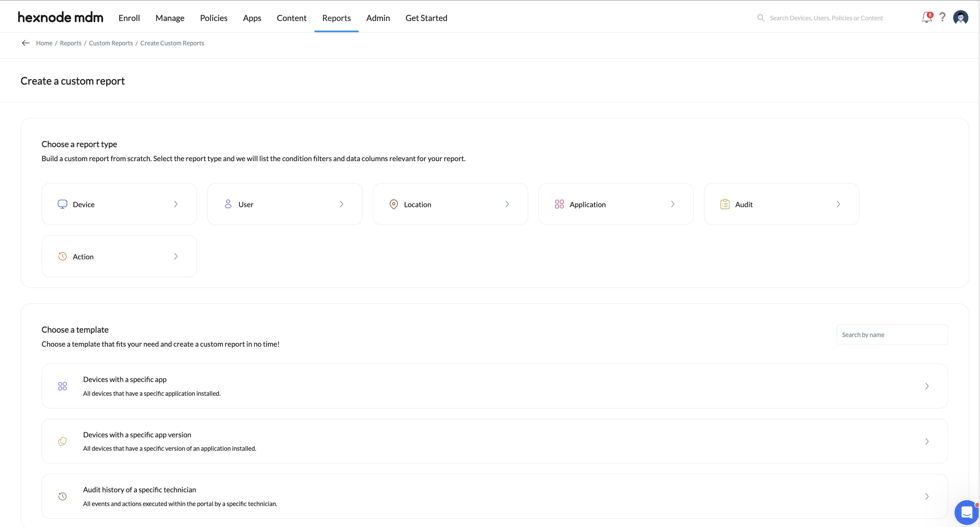Expand the Action report type chevron

(176, 256)
